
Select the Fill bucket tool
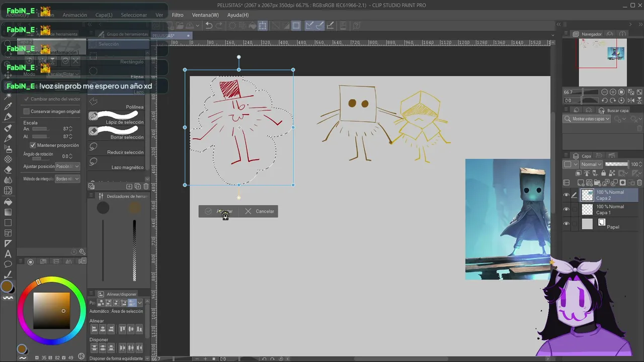[x=8, y=201]
